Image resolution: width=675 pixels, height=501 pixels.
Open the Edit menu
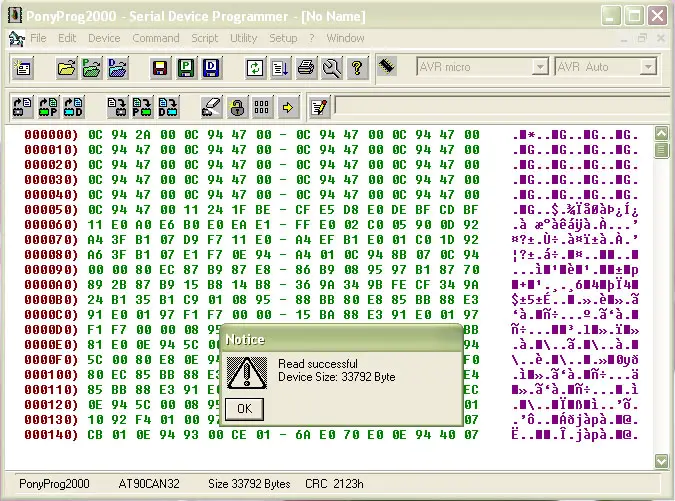pyautogui.click(x=67, y=38)
